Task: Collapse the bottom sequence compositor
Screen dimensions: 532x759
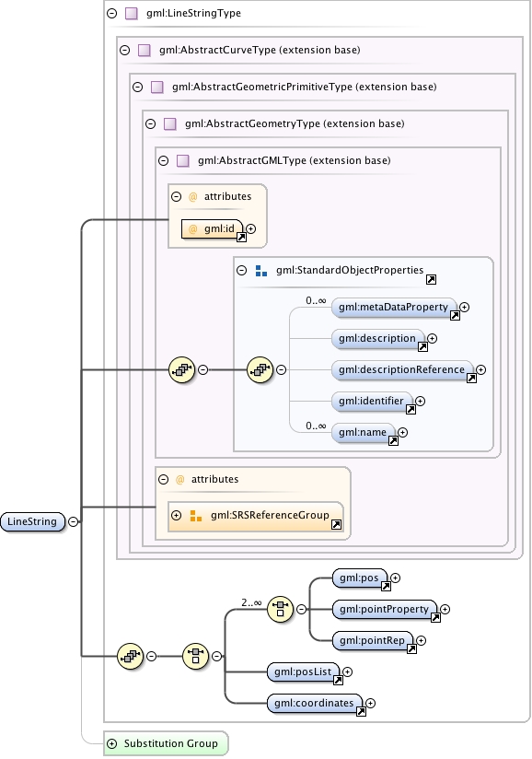Action: pos(151,656)
